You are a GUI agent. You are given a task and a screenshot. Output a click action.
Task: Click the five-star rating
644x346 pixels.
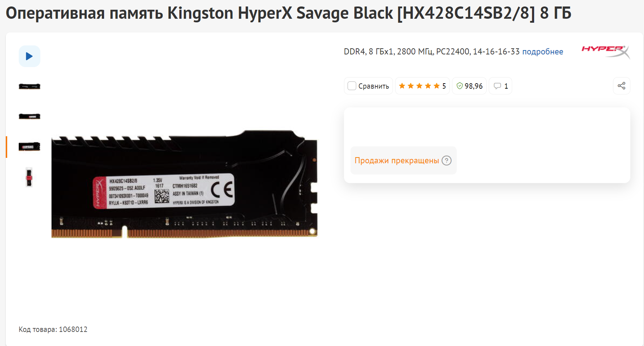pos(419,86)
